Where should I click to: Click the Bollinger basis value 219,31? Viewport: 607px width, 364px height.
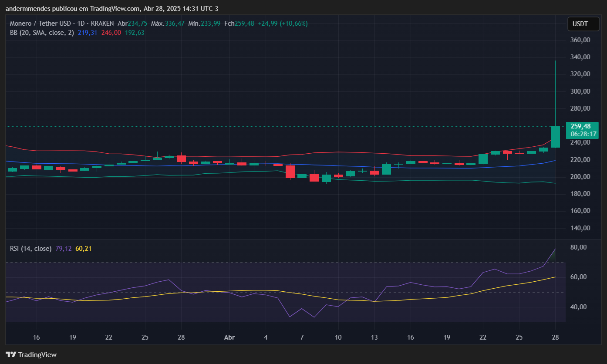pyautogui.click(x=88, y=32)
